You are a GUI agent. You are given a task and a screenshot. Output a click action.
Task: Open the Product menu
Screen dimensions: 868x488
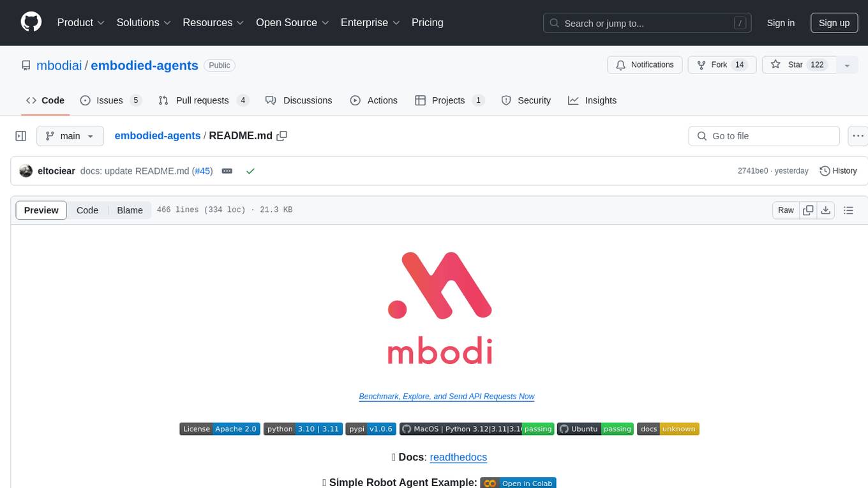pos(81,22)
